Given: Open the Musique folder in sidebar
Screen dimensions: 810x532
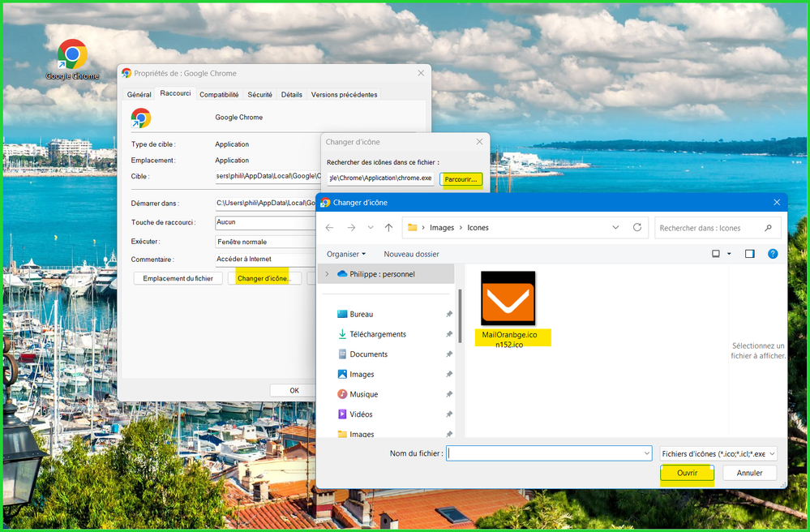Looking at the screenshot, I should point(363,394).
